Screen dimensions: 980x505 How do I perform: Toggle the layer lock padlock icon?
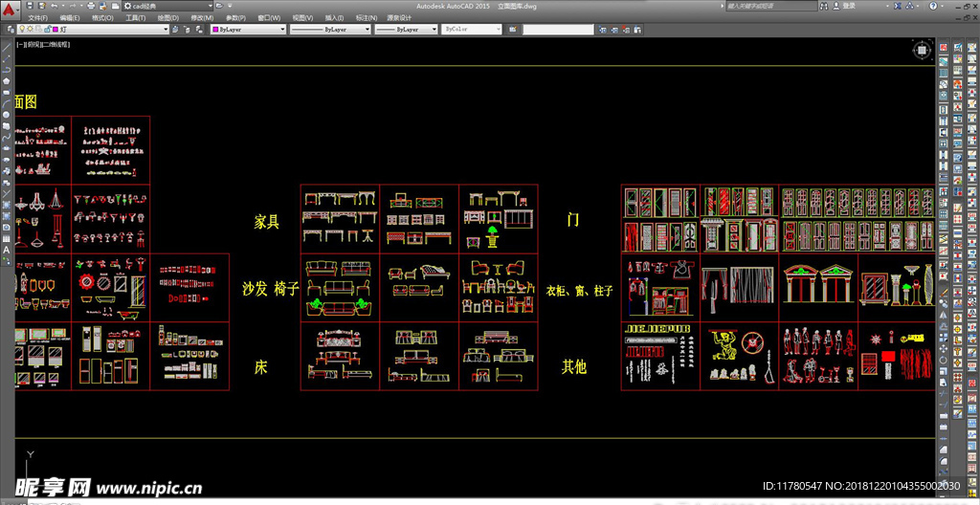(47, 29)
